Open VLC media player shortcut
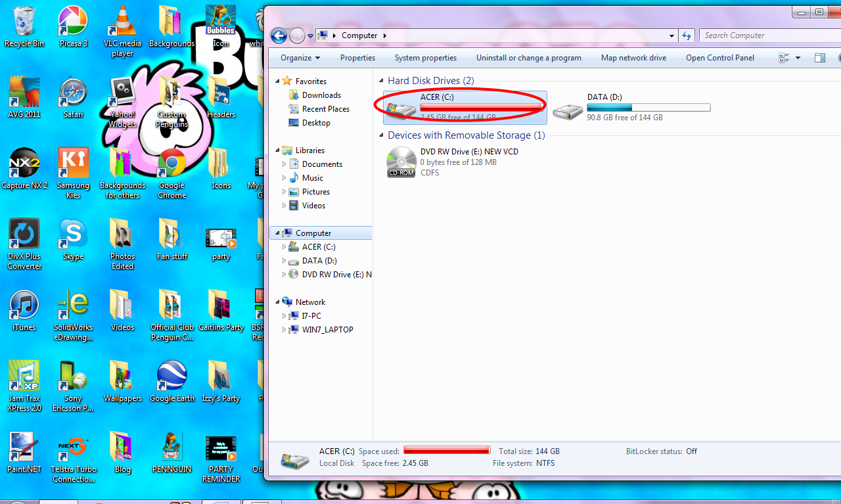The image size is (841, 504). (122, 32)
